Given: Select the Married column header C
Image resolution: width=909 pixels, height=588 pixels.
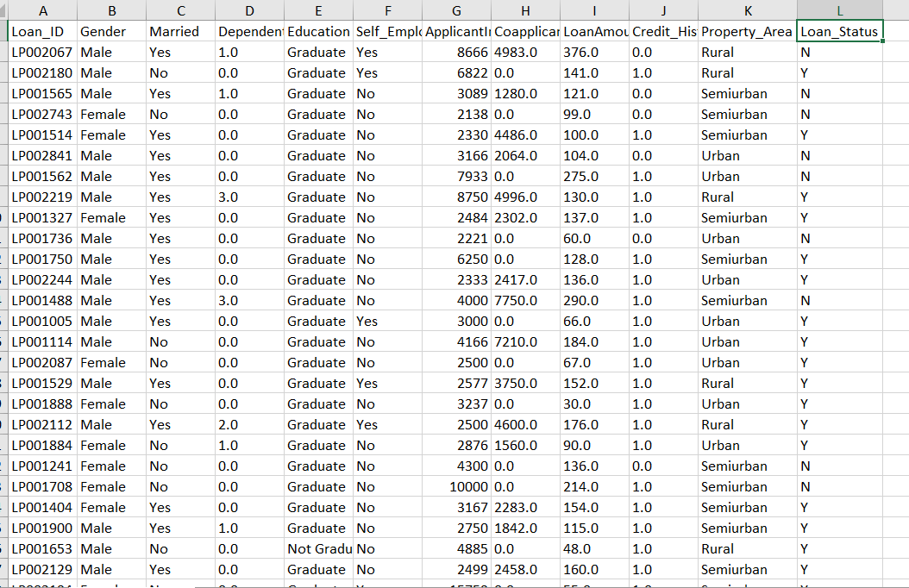Looking at the screenshot, I should tap(180, 10).
